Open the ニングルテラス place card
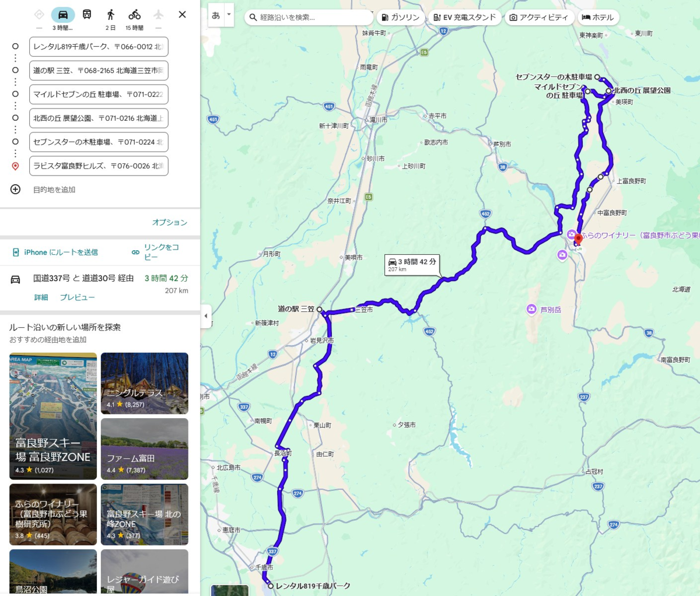Screen dimensions: 700x596 coord(145,383)
